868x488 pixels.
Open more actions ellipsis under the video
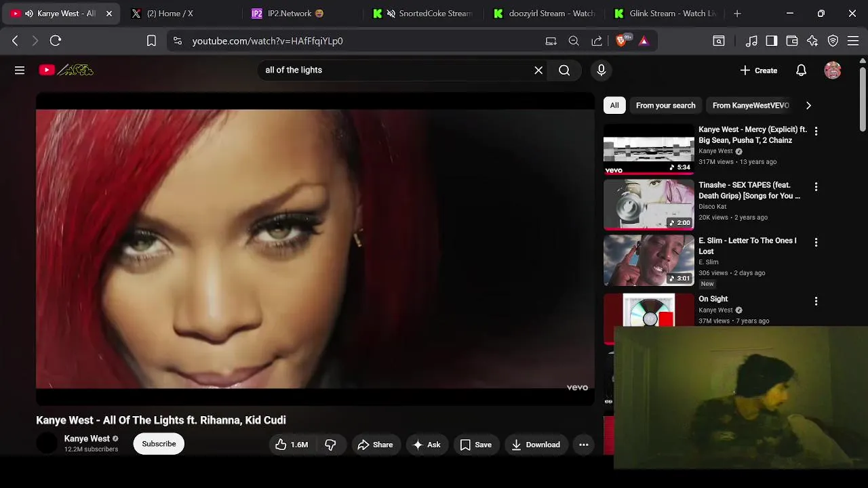point(584,445)
